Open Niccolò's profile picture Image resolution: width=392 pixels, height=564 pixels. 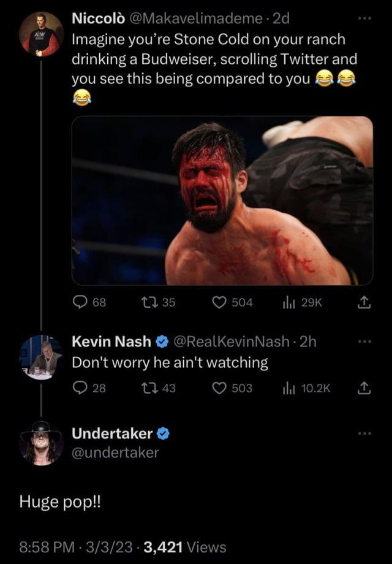coord(41,35)
